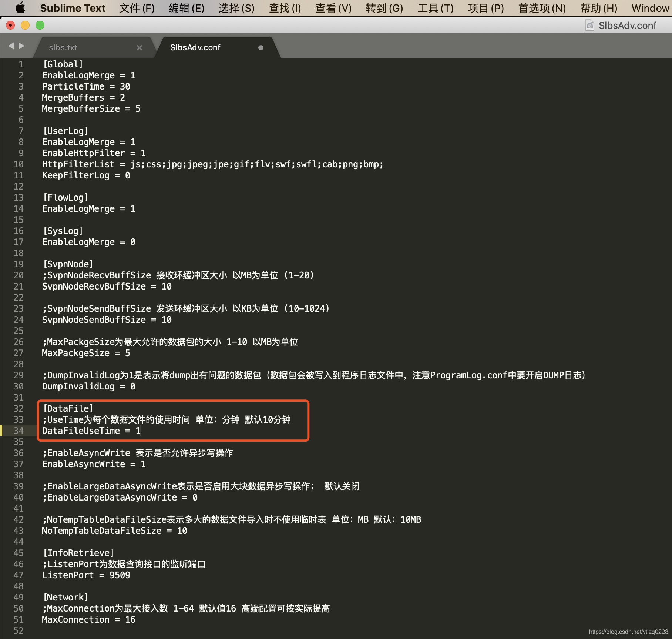This screenshot has height=639, width=672.
Task: Click the red close window button
Action: pos(11,25)
